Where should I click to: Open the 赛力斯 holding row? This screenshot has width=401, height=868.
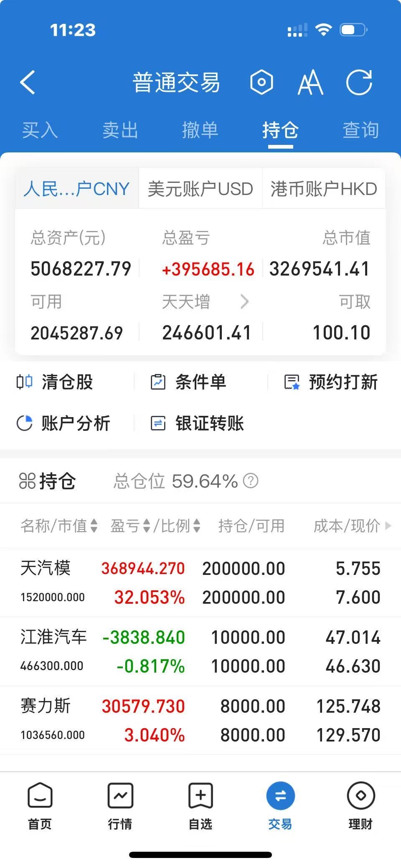pyautogui.click(x=200, y=720)
